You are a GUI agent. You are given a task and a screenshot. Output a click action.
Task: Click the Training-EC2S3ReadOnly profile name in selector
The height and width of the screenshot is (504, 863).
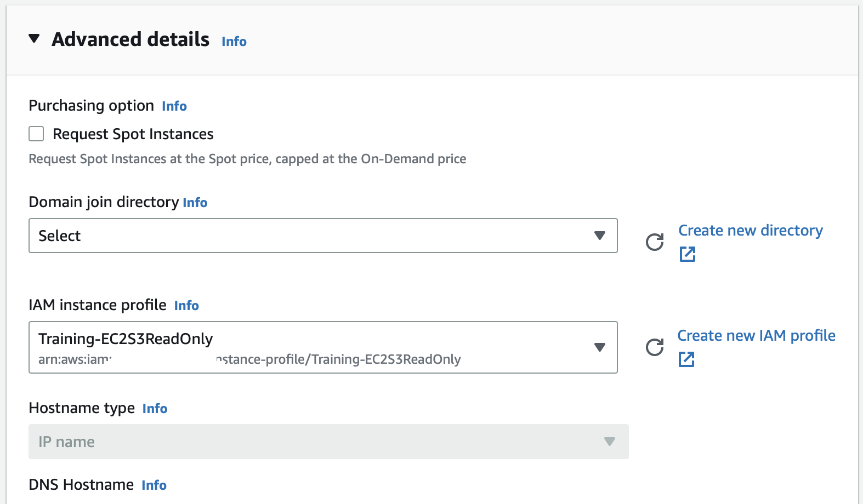[x=126, y=339]
